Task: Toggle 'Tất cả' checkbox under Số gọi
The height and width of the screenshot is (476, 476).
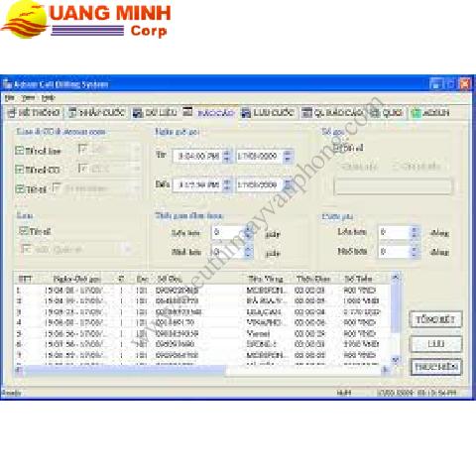Action: [x=337, y=148]
